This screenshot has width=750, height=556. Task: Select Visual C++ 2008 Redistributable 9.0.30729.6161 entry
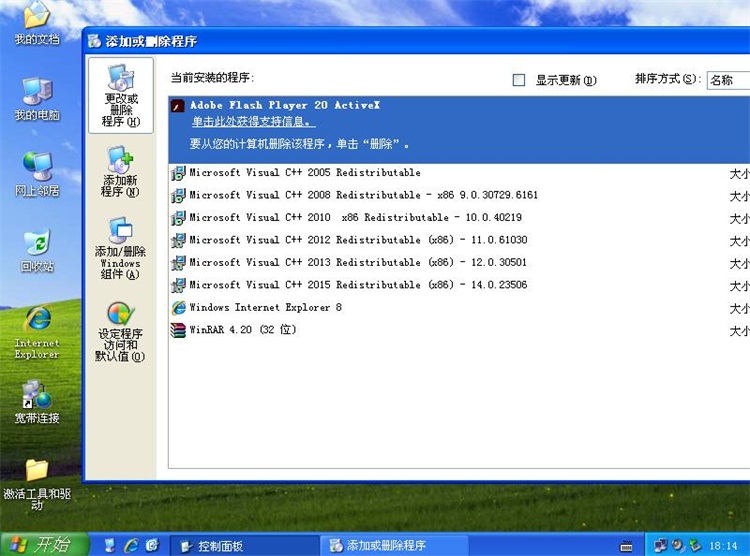pyautogui.click(x=459, y=196)
